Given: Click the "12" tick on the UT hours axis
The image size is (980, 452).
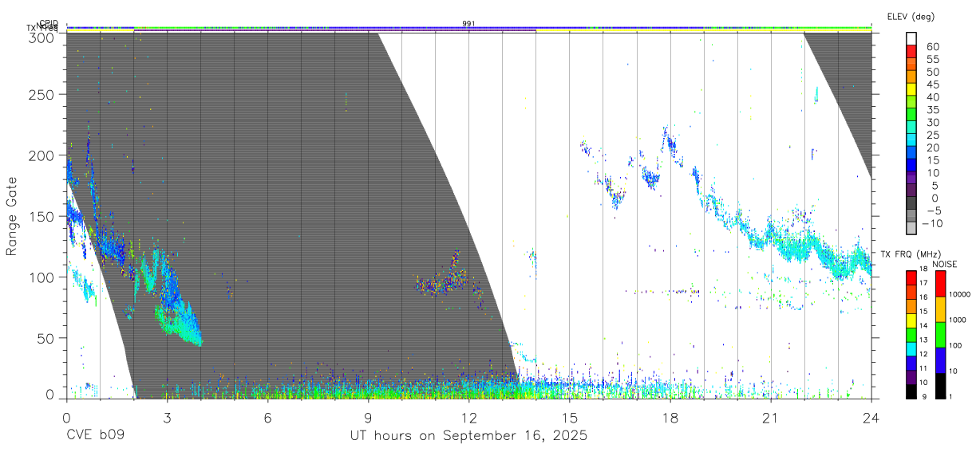Looking at the screenshot, I should point(468,418).
